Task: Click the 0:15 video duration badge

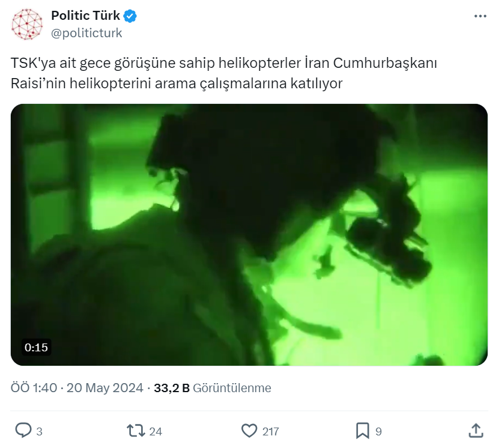Action: [36, 347]
